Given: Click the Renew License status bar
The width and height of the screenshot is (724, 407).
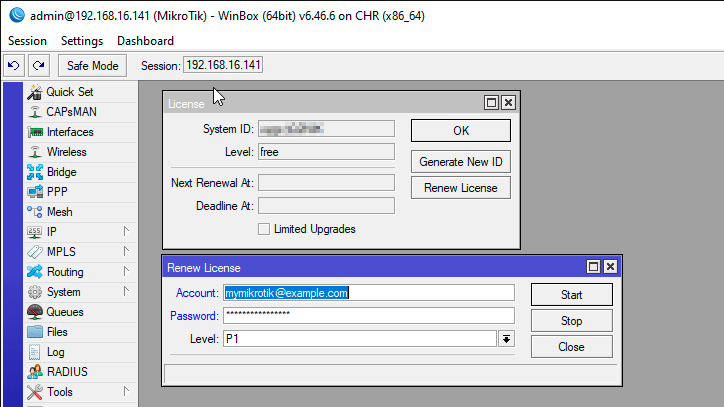Looking at the screenshot, I should click(391, 374).
